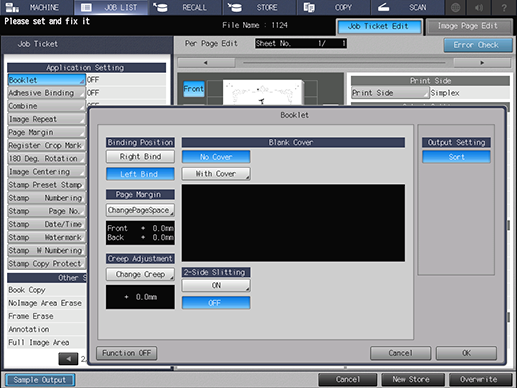
Task: Click the sheet navigation slider bar
Action: coord(344,62)
